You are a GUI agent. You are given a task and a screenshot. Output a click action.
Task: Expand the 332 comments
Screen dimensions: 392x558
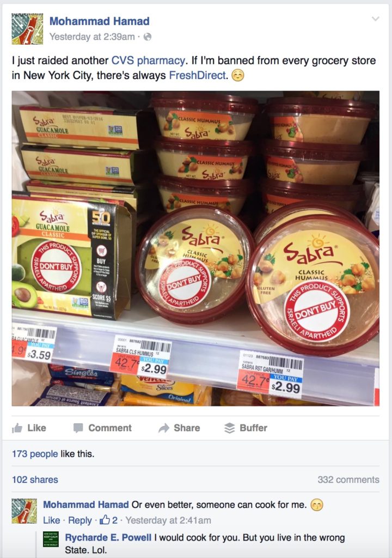point(348,480)
